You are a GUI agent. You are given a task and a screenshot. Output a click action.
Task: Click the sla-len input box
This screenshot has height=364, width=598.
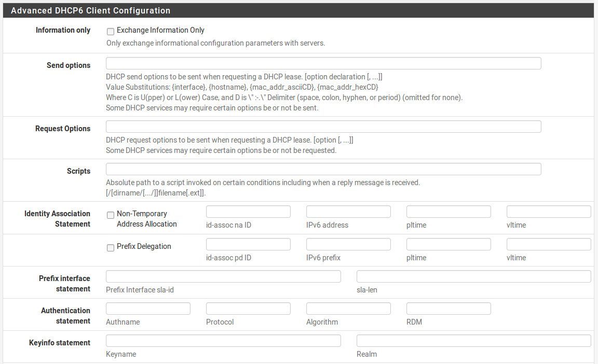pyautogui.click(x=473, y=276)
